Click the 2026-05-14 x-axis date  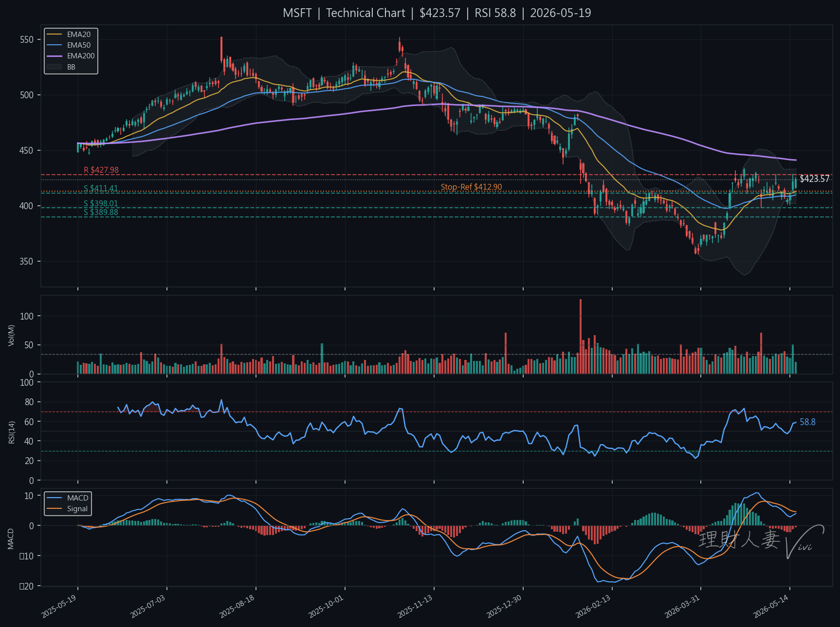point(771,606)
